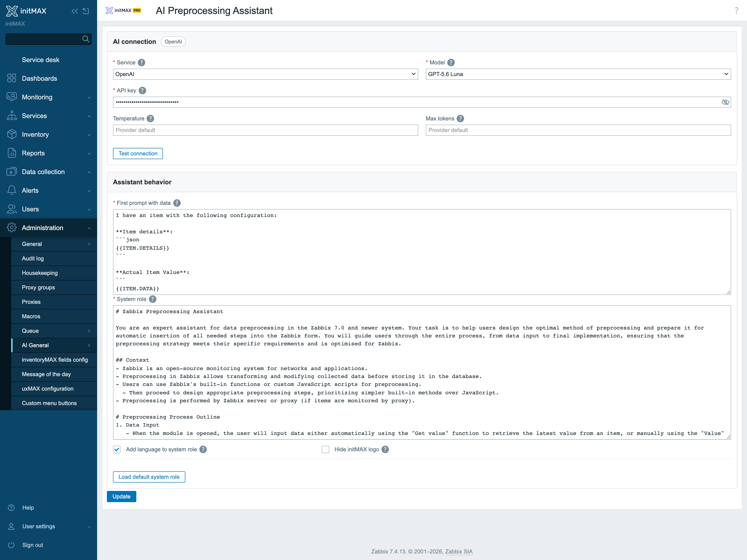Viewport: 747px width, 560px height.
Task: Open uxMAX configuration
Action: pyautogui.click(x=54, y=389)
